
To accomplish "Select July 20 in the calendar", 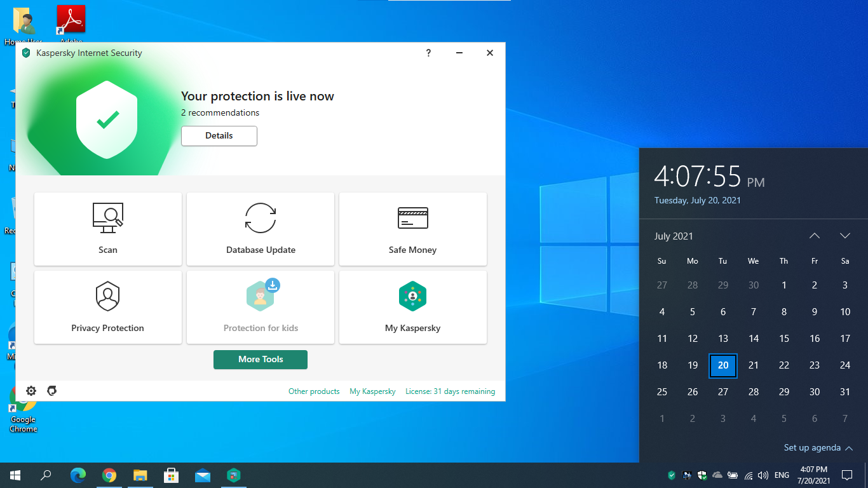I will 723,365.
